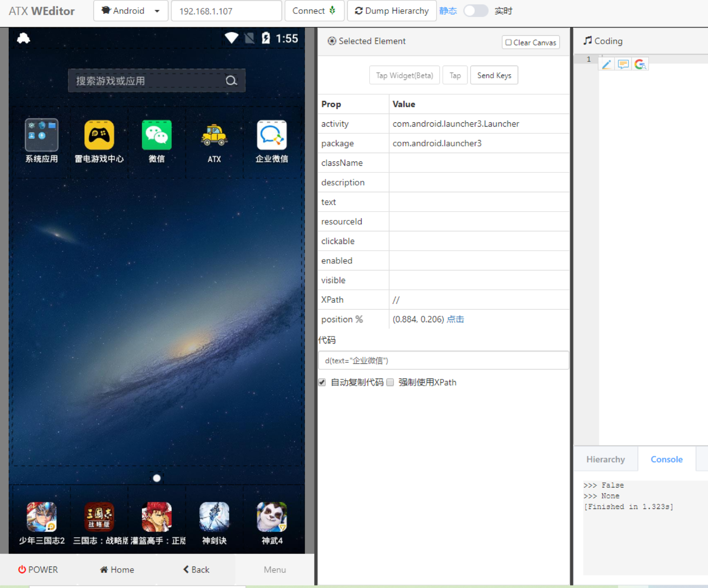Click the Send Keys button
This screenshot has height=588, width=708.
[494, 75]
